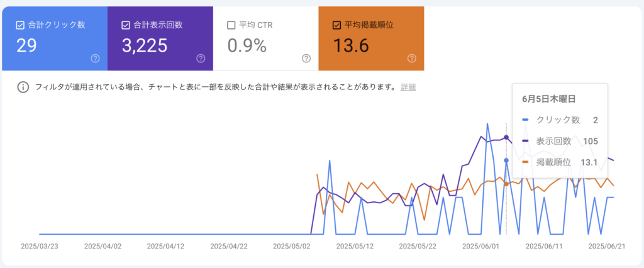Click tooltip clicks value 2

[595, 120]
